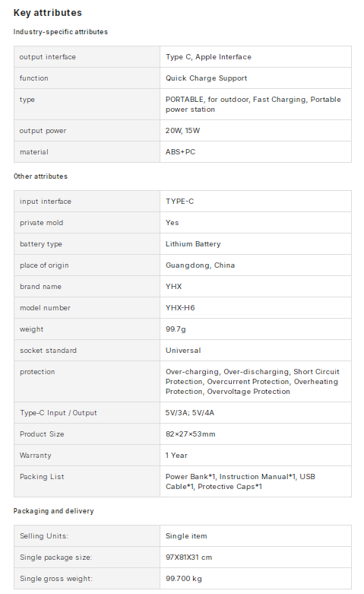364x594 pixels.
Task: Select Lithium Battery battery type value
Action: pos(193,244)
